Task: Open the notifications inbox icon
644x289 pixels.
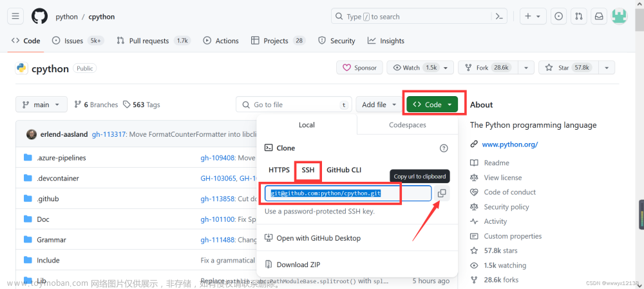Action: click(x=599, y=17)
